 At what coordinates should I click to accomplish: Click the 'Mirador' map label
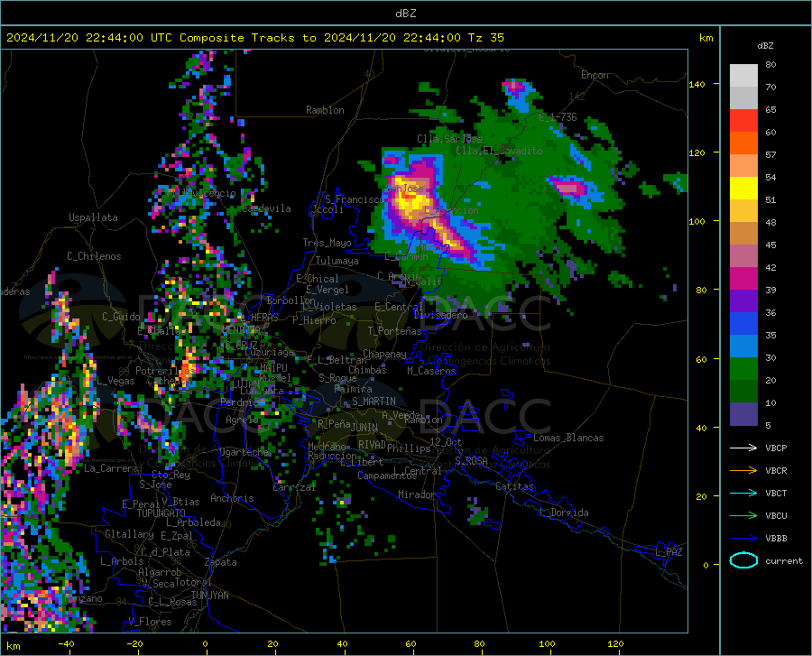[x=417, y=494]
